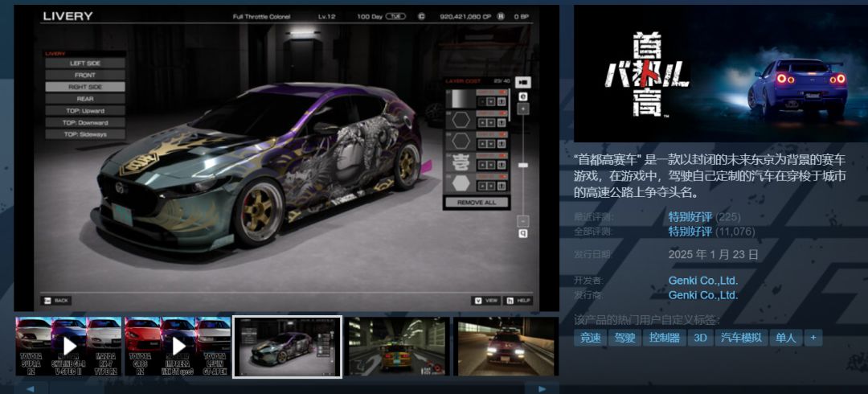This screenshot has height=394, width=868.
Task: Click the layer list scrollbar
Action: coord(510,105)
